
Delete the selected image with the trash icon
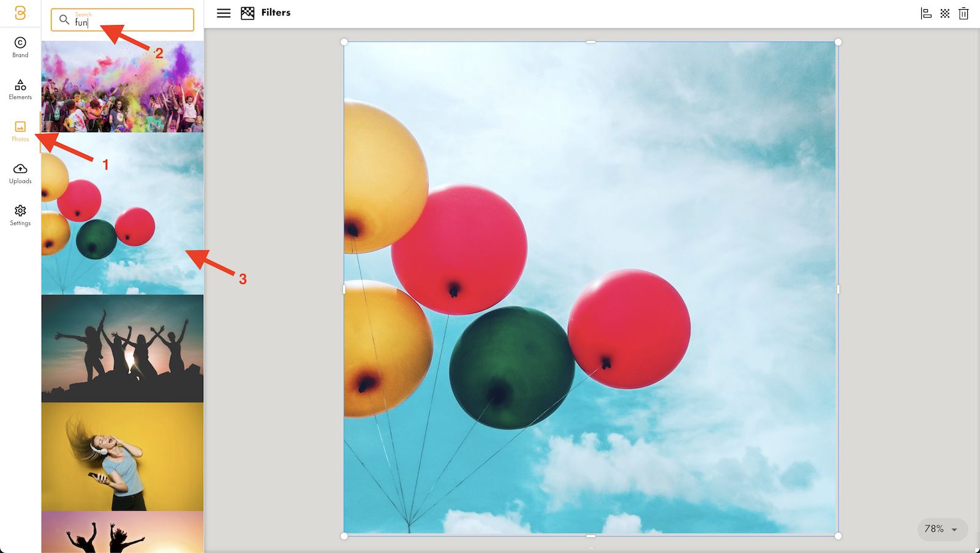click(963, 13)
